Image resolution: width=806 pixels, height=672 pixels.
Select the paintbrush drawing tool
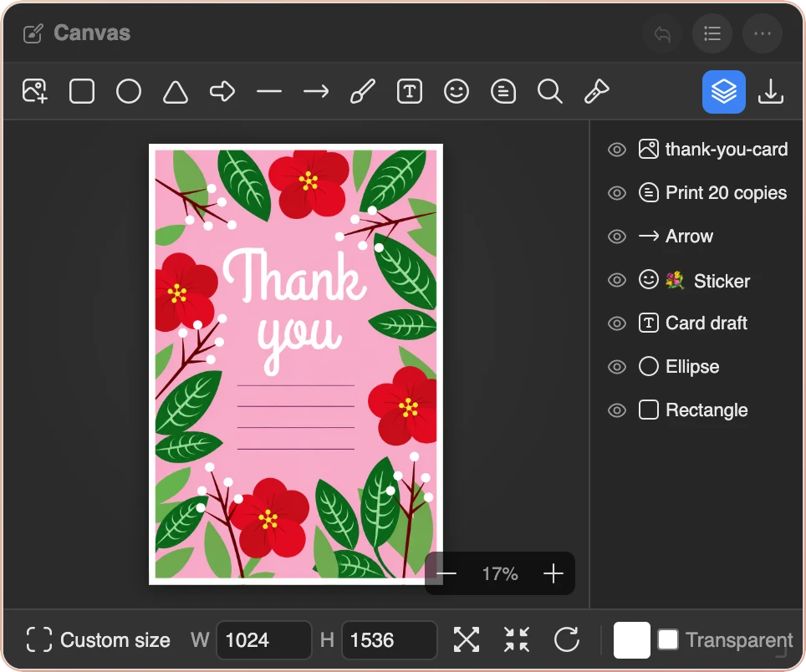(x=362, y=91)
